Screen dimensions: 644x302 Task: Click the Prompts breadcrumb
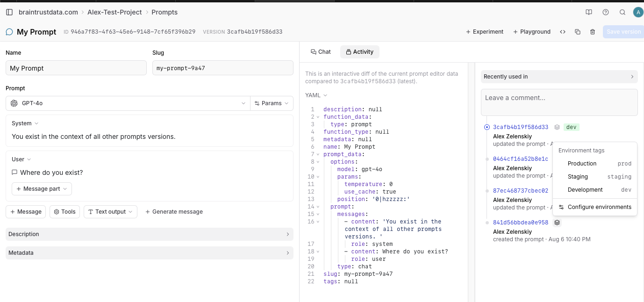[165, 12]
